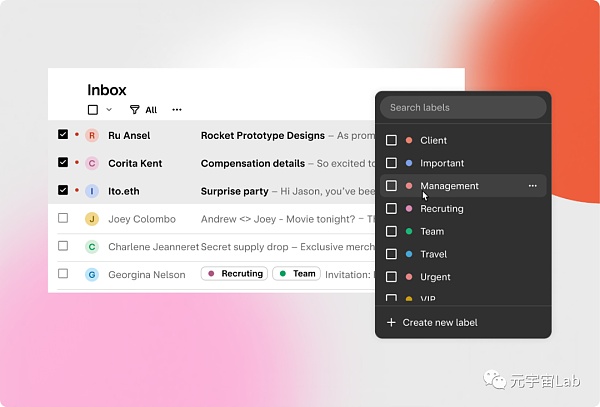Choose the Travel label entry
The height and width of the screenshot is (407, 600).
(433, 254)
